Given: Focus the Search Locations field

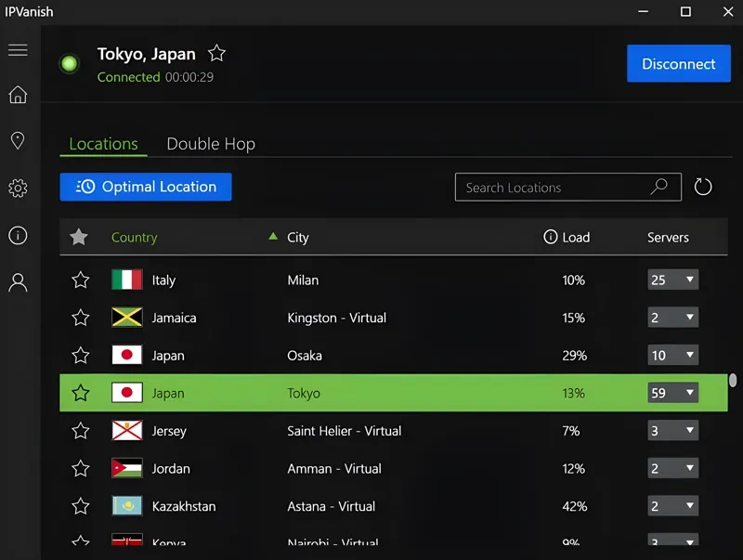Looking at the screenshot, I should pos(568,188).
